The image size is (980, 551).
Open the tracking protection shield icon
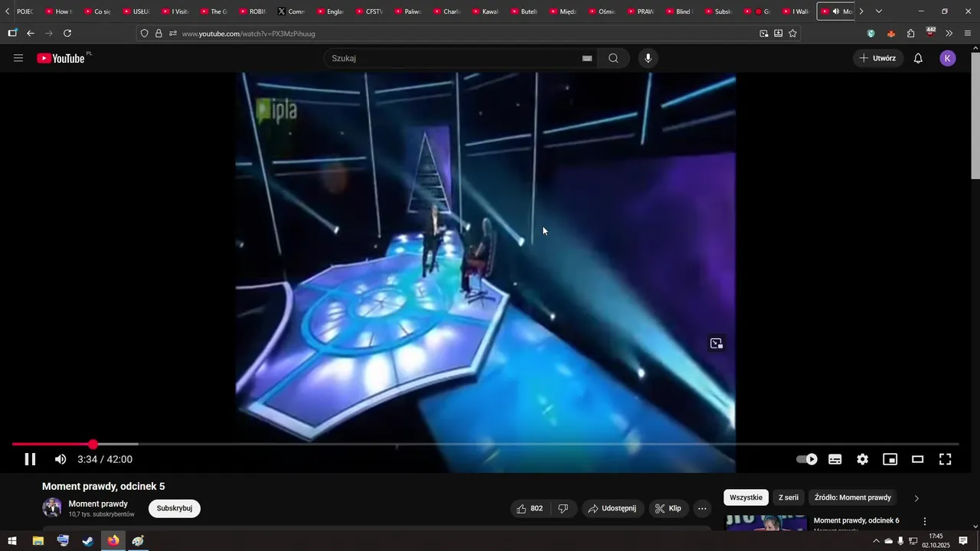pyautogui.click(x=144, y=34)
